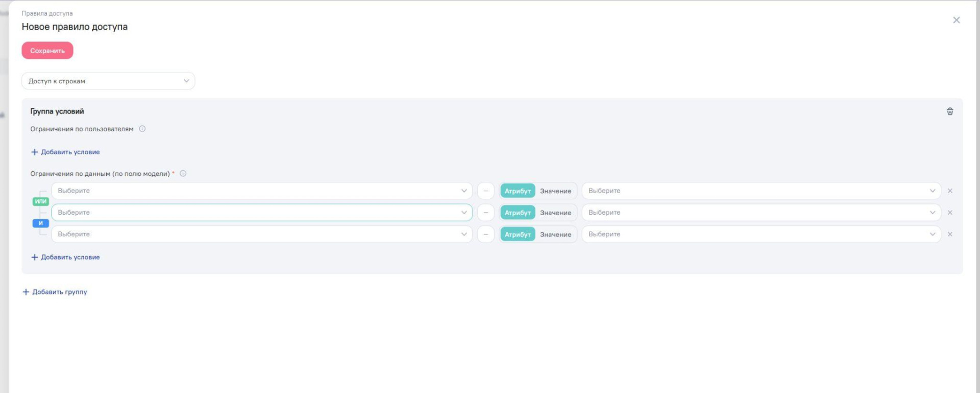980x393 pixels.
Task: Remove the second data condition row
Action: click(x=949, y=213)
